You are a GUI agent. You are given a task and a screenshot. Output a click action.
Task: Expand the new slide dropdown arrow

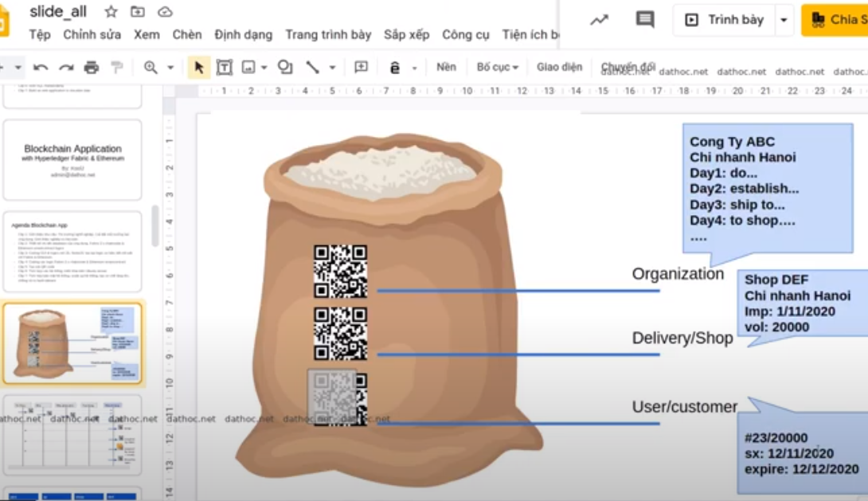click(x=18, y=68)
